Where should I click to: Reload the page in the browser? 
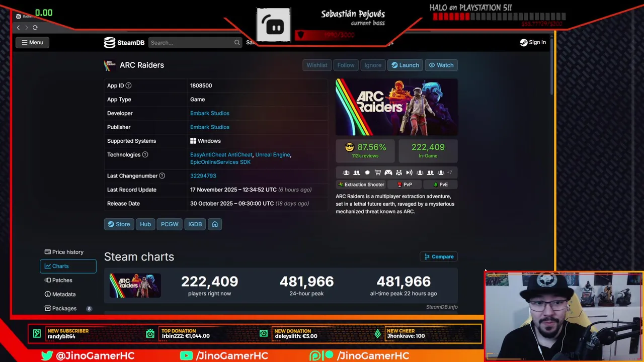click(x=35, y=28)
